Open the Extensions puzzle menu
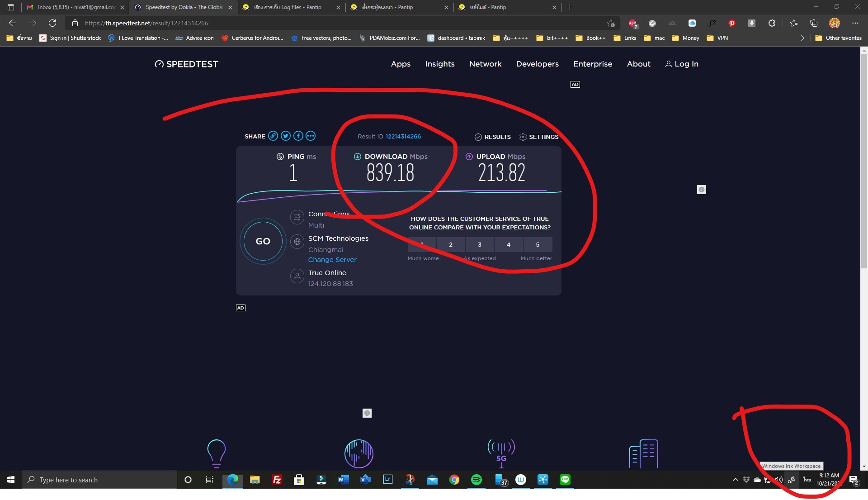The width and height of the screenshot is (868, 500). (772, 23)
